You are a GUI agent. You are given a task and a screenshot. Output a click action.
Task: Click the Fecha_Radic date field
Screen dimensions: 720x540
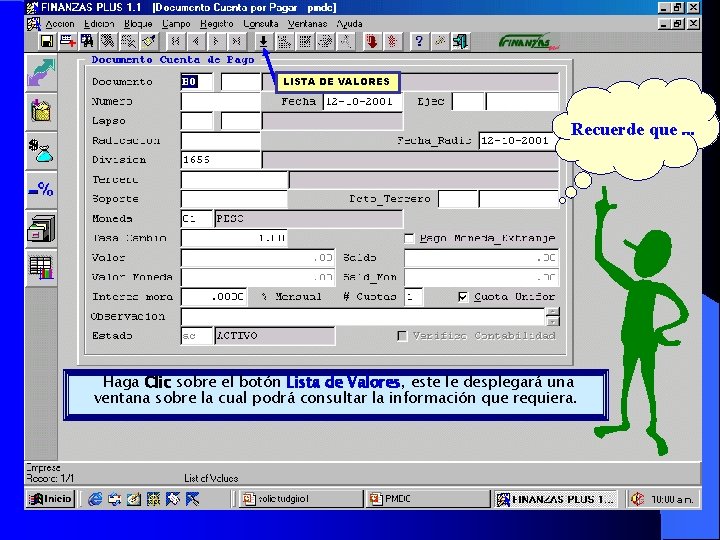pyautogui.click(x=518, y=141)
